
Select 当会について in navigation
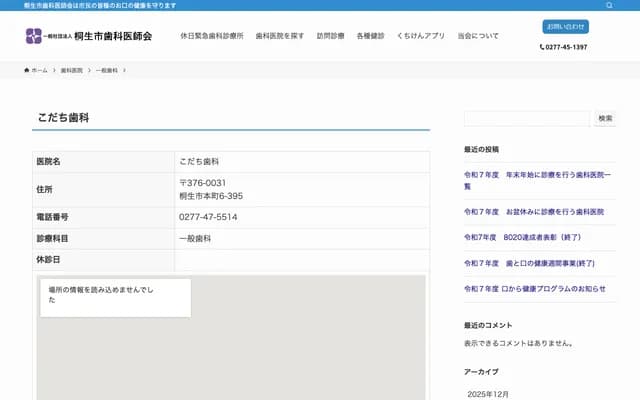point(478,36)
